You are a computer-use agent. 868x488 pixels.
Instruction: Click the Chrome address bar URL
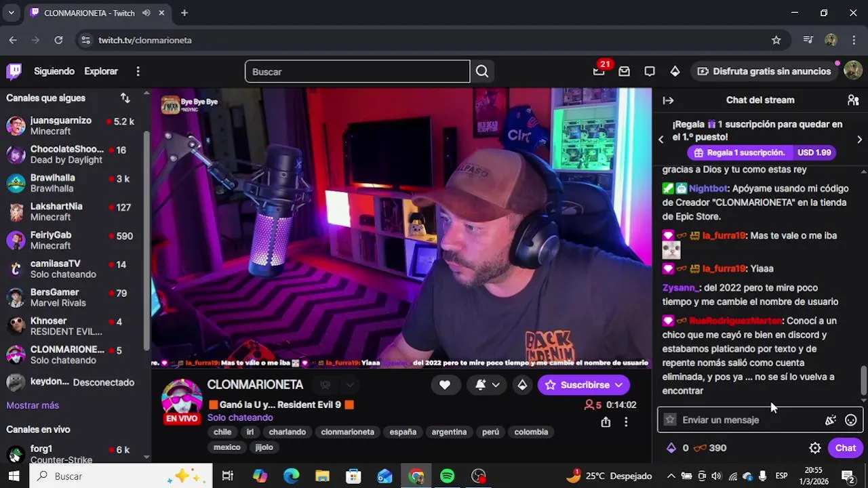[145, 40]
